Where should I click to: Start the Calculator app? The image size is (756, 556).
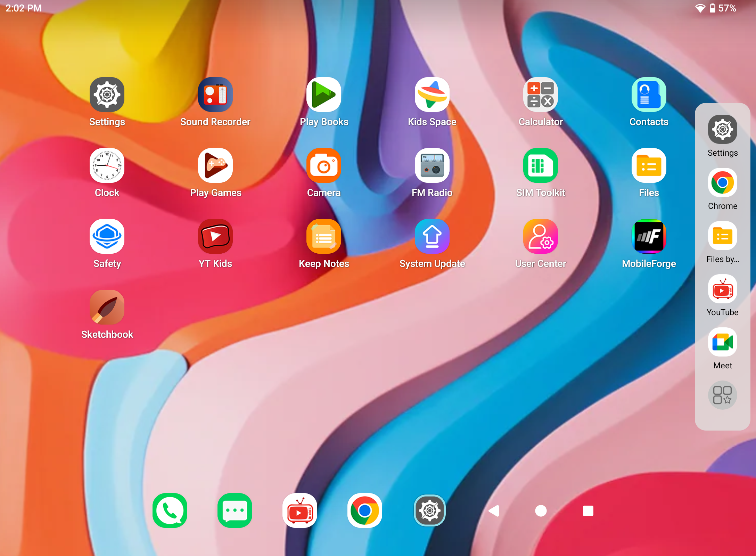point(541,95)
